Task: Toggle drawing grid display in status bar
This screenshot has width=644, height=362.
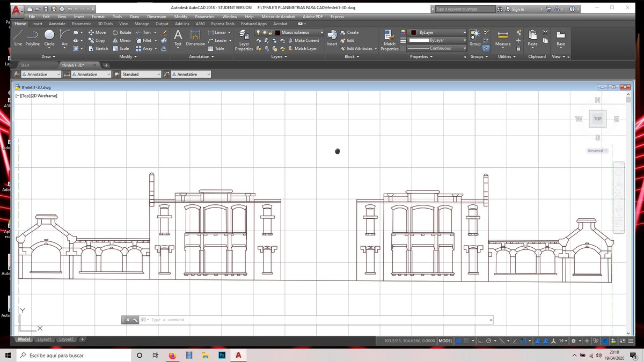Action: [x=459, y=341]
